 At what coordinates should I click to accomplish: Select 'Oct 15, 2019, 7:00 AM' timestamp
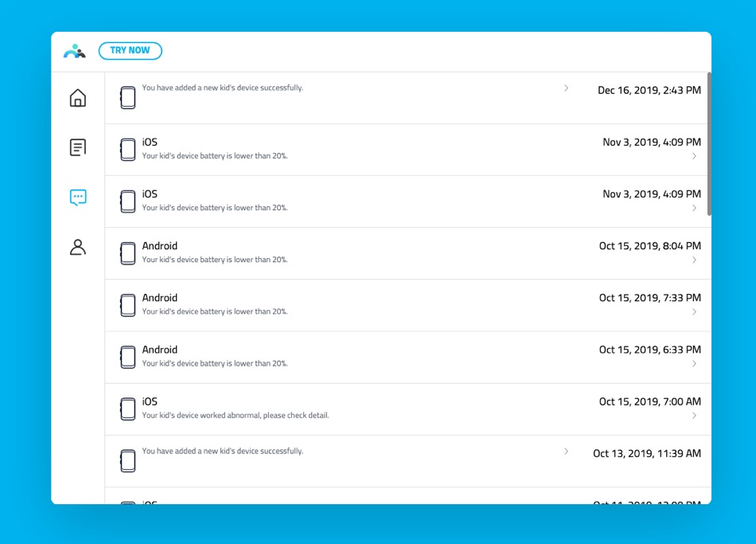click(x=650, y=401)
